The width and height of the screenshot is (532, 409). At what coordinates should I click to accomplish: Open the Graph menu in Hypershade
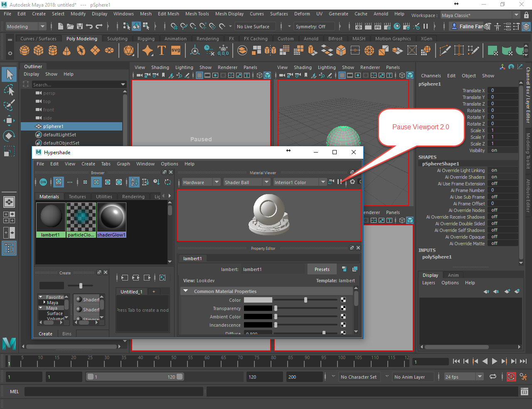pyautogui.click(x=123, y=164)
